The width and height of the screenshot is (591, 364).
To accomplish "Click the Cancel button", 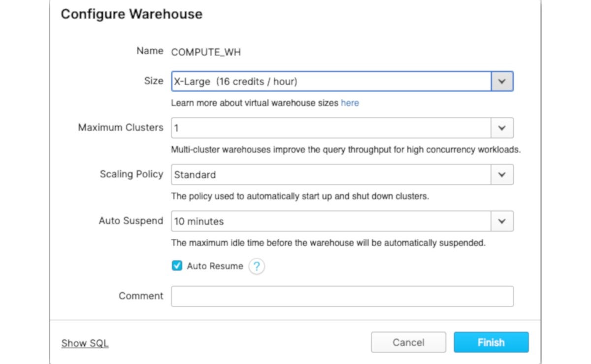I will (408, 342).
